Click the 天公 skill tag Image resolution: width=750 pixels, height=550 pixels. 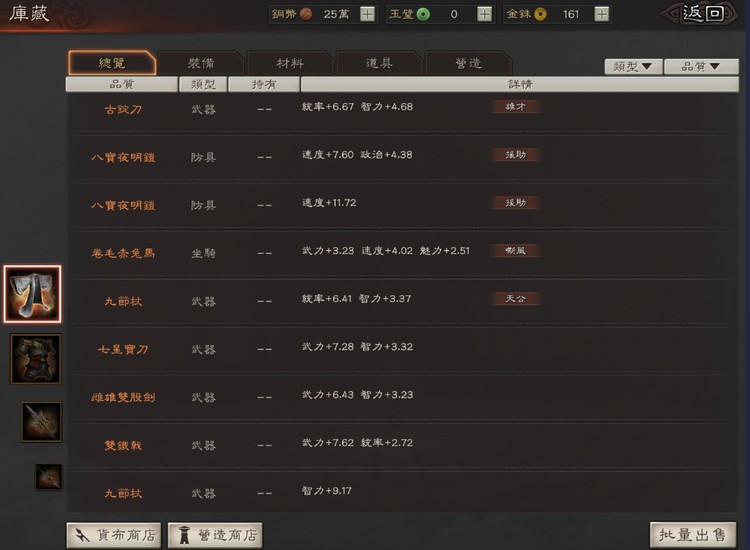click(516, 299)
